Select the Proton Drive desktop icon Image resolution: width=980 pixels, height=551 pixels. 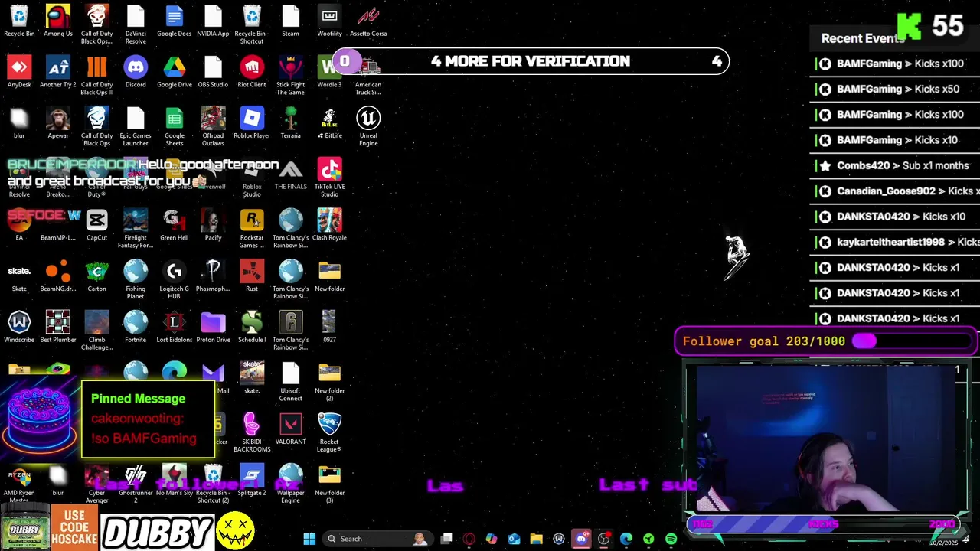[213, 328]
